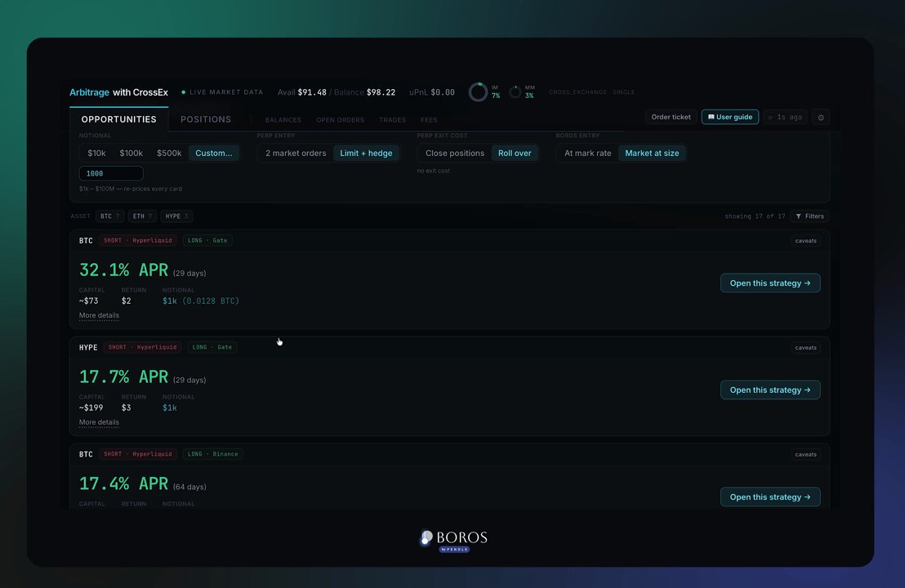This screenshot has height=588, width=905.
Task: Expand More details on BTC 32.1% card
Action: [x=99, y=315]
